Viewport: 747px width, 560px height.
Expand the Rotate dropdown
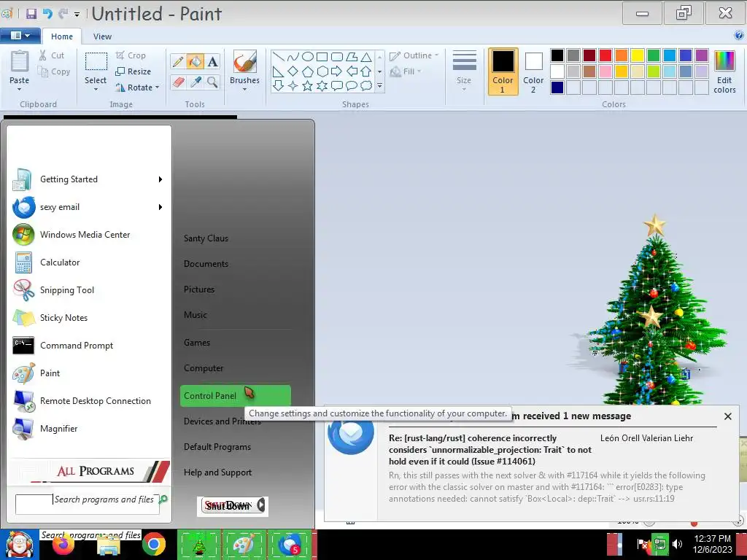pyautogui.click(x=158, y=87)
